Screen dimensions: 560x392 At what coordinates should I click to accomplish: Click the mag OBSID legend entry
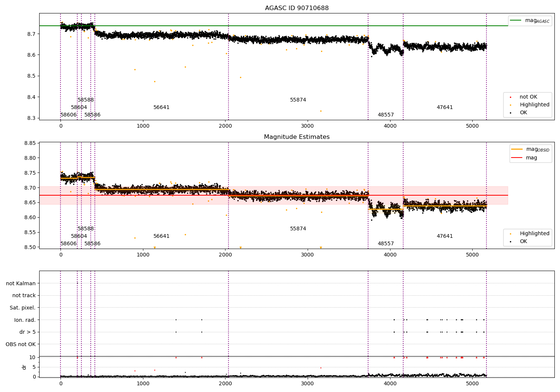(x=531, y=149)
